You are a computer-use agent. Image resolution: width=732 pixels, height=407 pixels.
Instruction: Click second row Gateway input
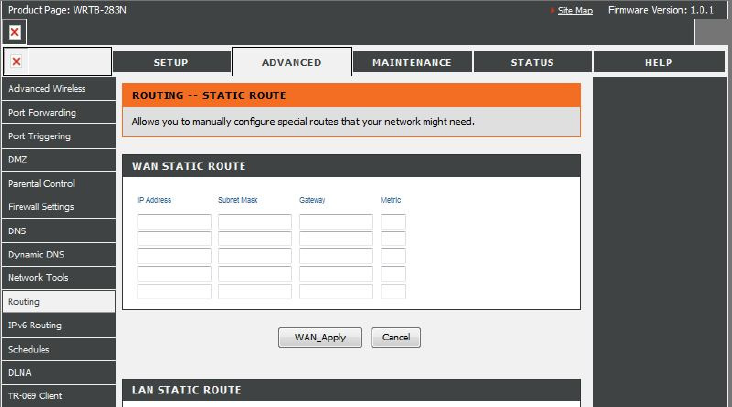336,239
